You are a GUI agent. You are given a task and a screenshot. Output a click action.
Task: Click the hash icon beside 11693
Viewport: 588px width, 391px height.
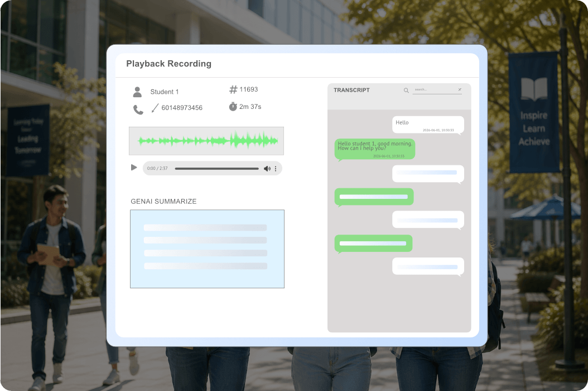pos(233,89)
